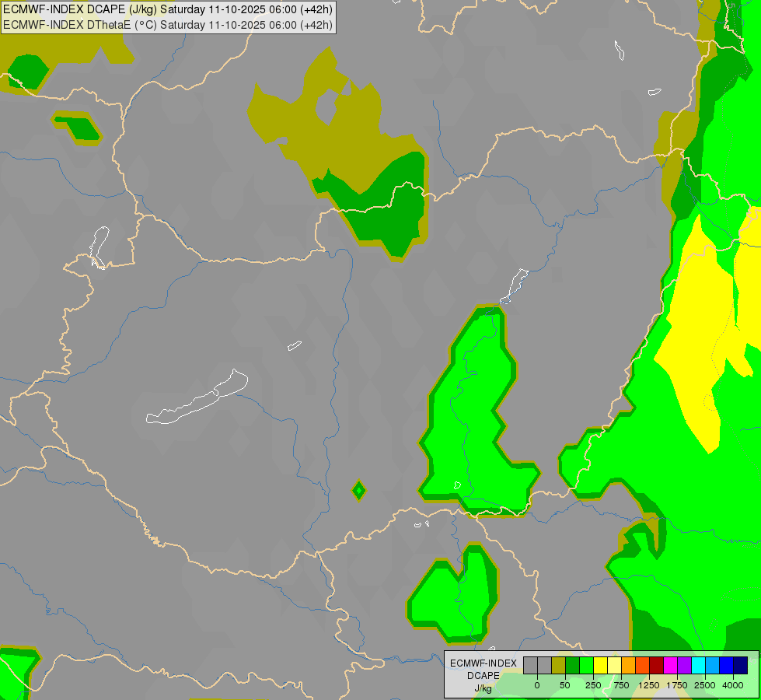The image size is (761, 700).
Task: Click the navy legend swatch
Action: (x=741, y=665)
